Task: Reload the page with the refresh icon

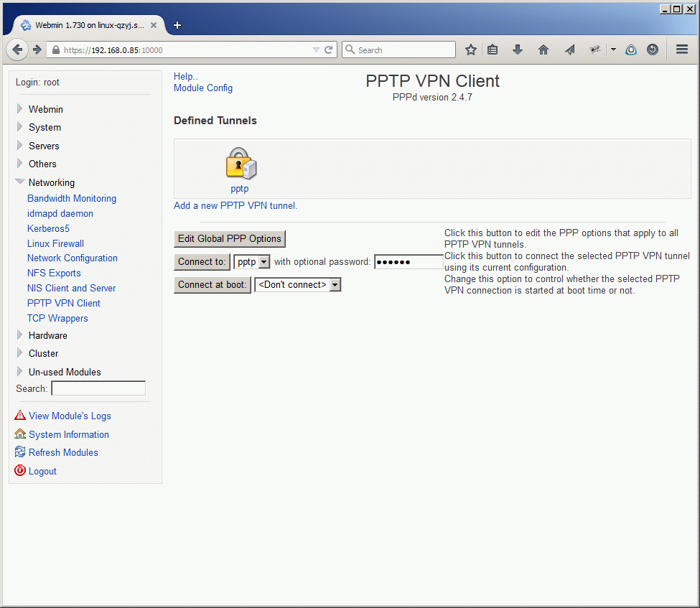Action: [329, 50]
